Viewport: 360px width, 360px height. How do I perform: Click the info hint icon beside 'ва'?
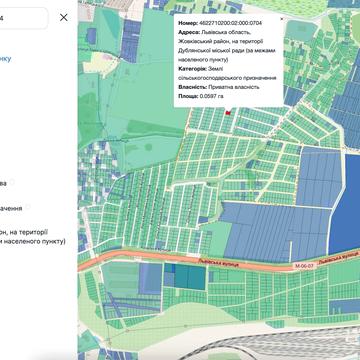pos(12,182)
